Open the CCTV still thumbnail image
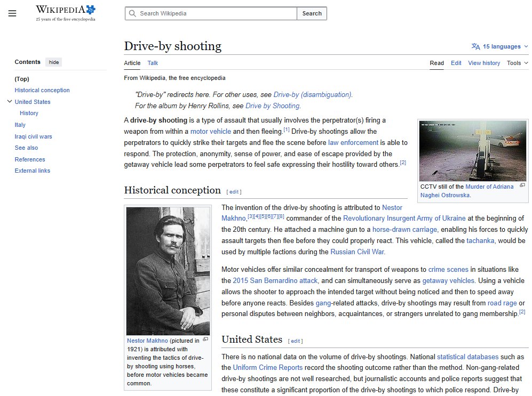The image size is (532, 396). 473,151
